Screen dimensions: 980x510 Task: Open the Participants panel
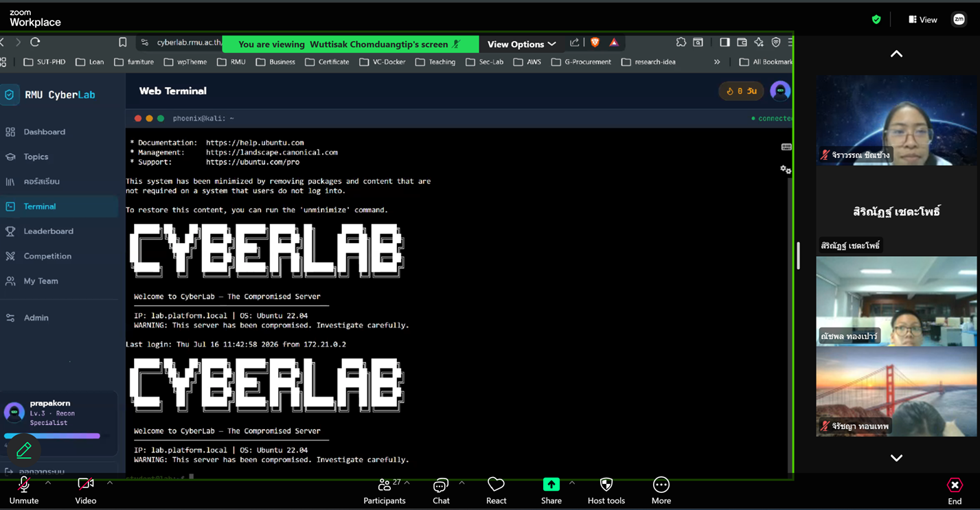[385, 490]
